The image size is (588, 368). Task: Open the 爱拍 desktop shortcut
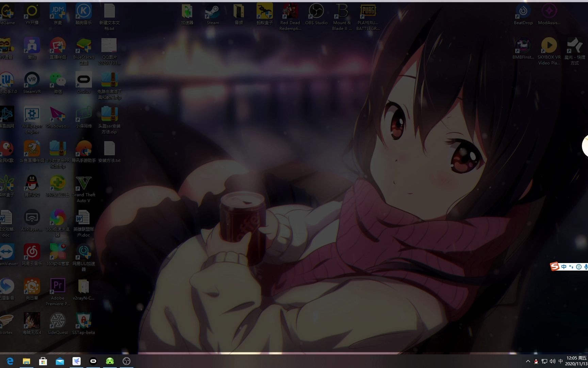32,49
